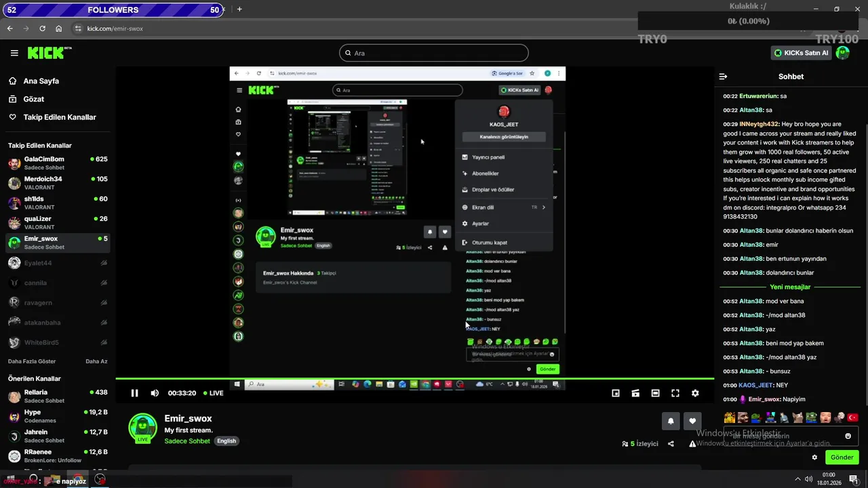
Task: Open the video player settings gear
Action: coord(695,393)
